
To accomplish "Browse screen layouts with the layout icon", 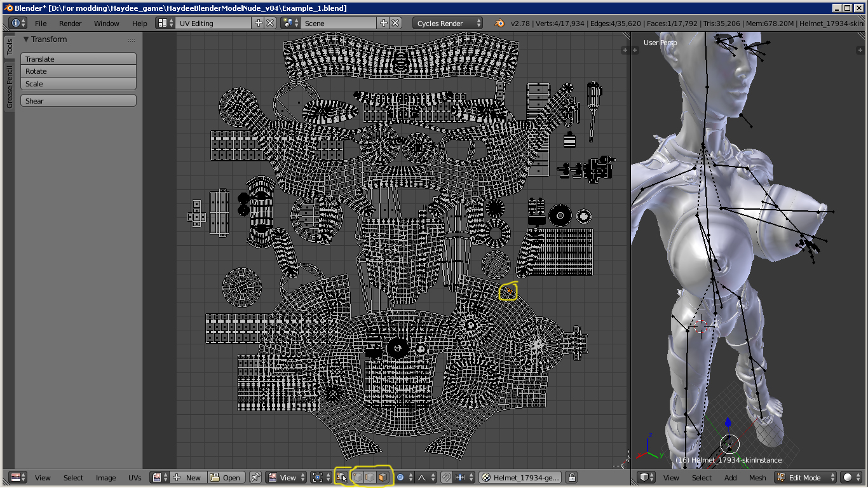I will pyautogui.click(x=166, y=23).
